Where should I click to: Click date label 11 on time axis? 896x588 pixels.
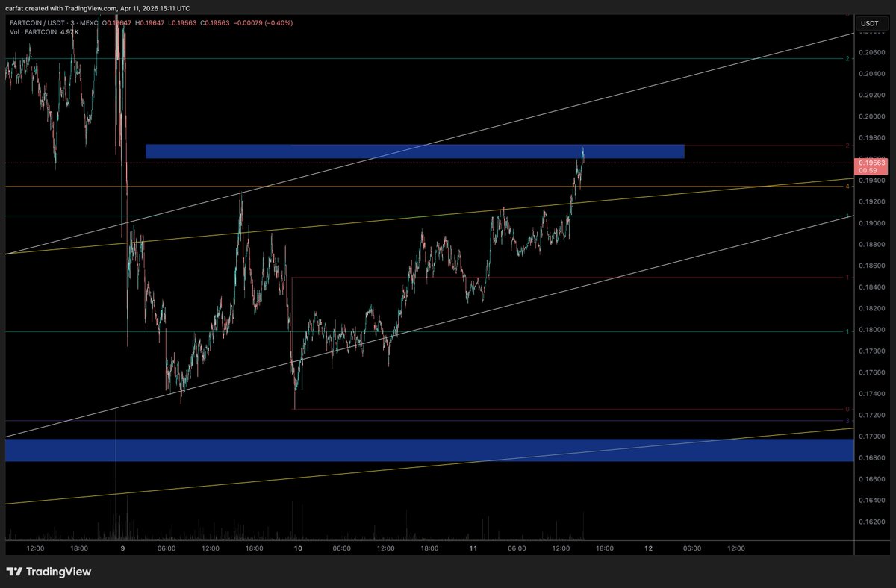(x=473, y=548)
